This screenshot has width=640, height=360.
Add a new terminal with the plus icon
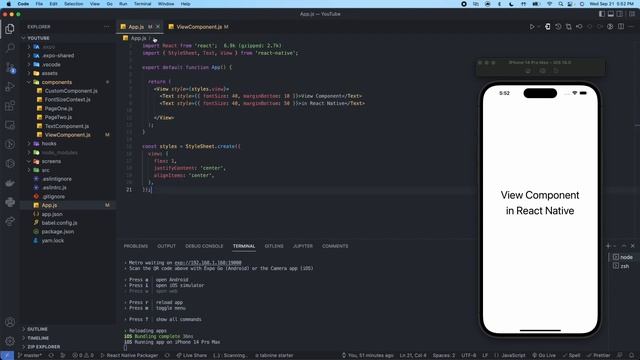coord(608,246)
